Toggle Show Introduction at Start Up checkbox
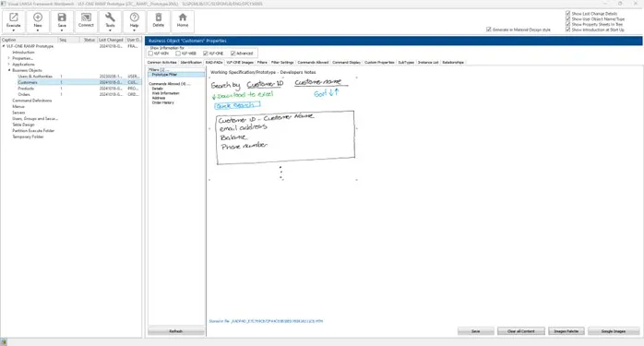Screen dimensions: 644x346 pos(568,30)
